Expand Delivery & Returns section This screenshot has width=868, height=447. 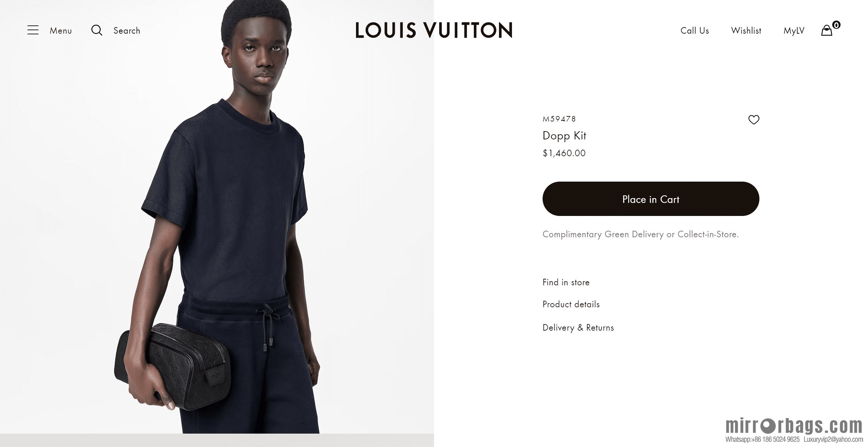(578, 328)
